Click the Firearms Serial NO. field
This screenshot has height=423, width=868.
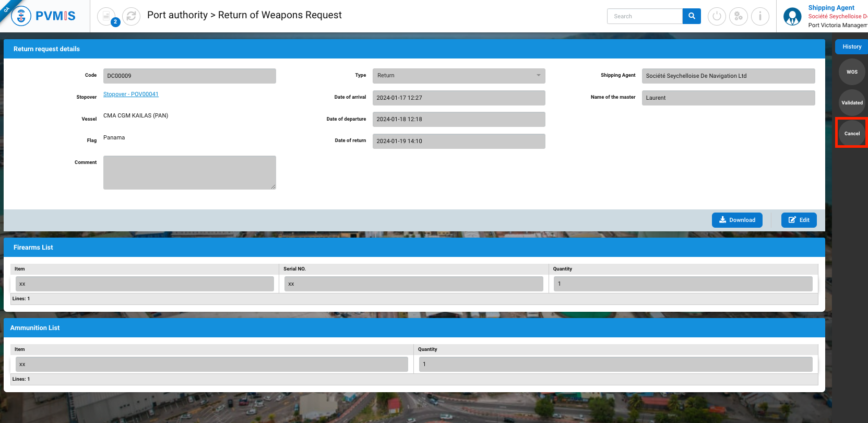click(x=413, y=284)
